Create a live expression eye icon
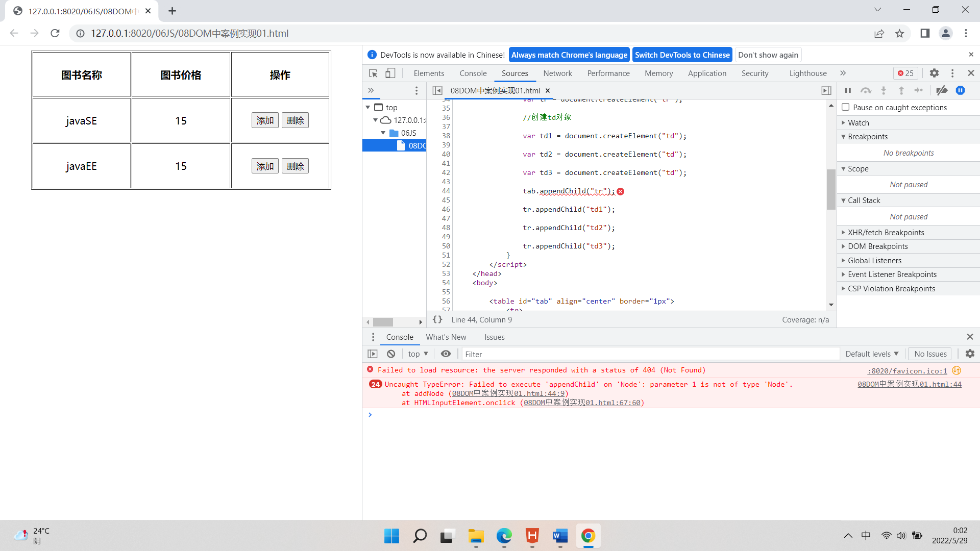The width and height of the screenshot is (980, 551). pos(446,354)
